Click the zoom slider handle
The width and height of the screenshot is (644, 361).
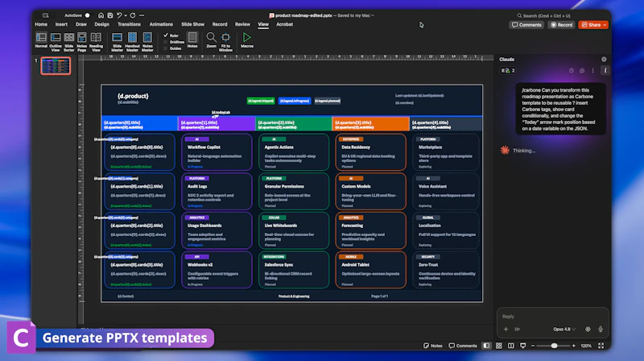click(x=554, y=346)
